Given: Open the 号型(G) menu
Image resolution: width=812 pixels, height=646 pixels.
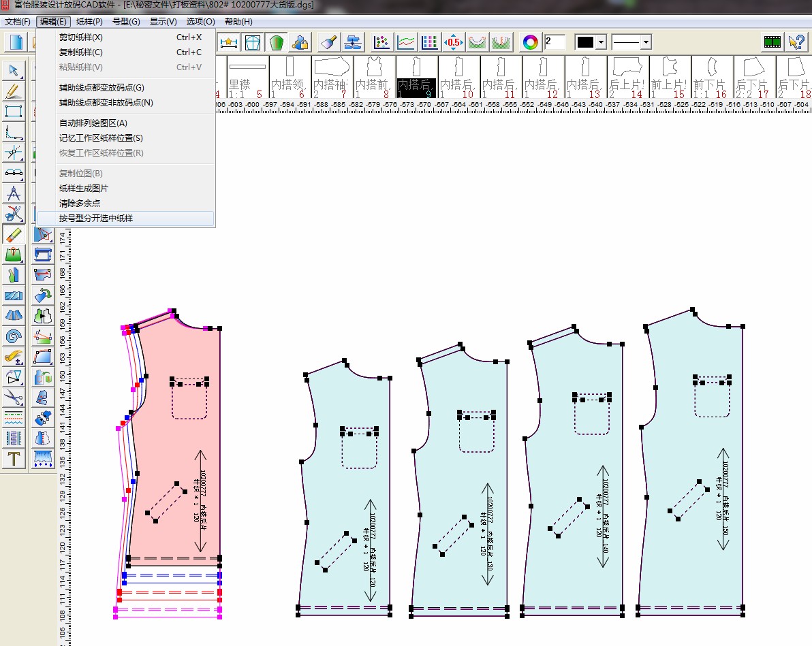Looking at the screenshot, I should 125,22.
